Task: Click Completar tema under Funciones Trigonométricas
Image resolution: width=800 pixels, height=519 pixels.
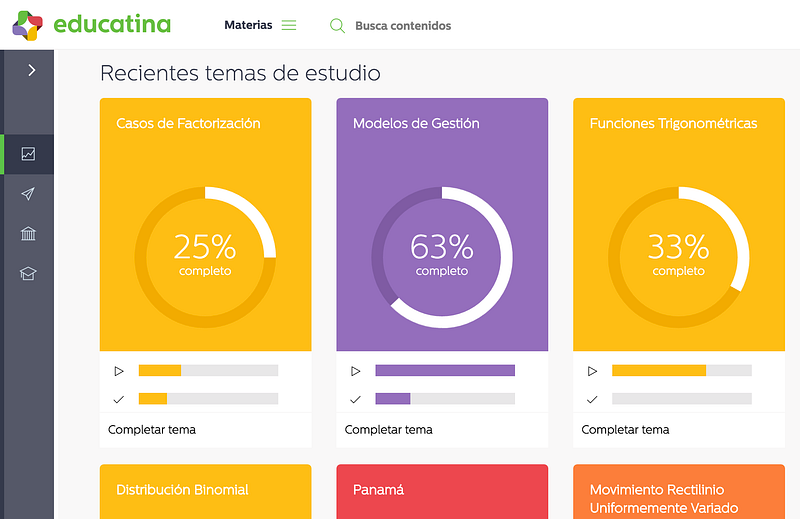Action: [626, 430]
